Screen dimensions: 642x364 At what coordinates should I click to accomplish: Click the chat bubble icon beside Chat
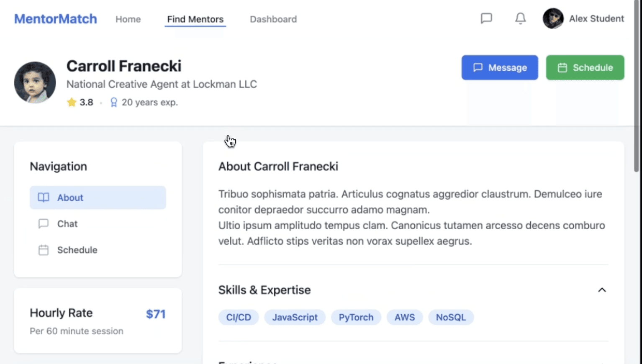tap(44, 224)
